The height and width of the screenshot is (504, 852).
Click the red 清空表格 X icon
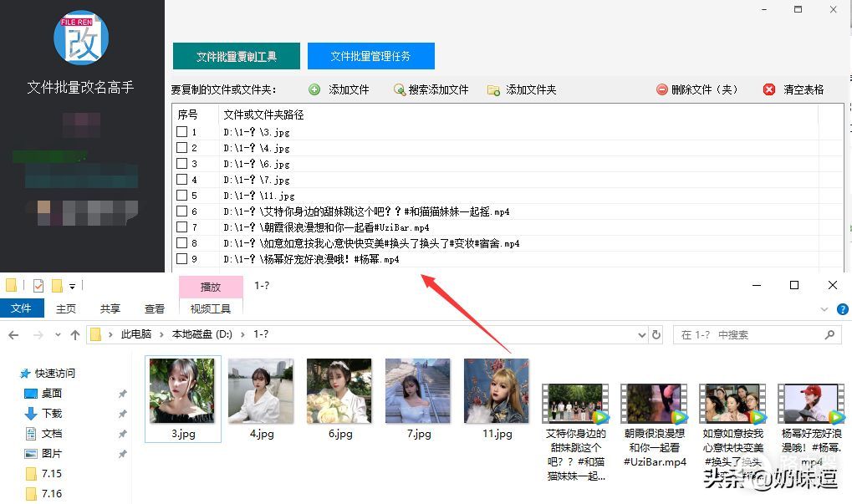click(x=769, y=89)
